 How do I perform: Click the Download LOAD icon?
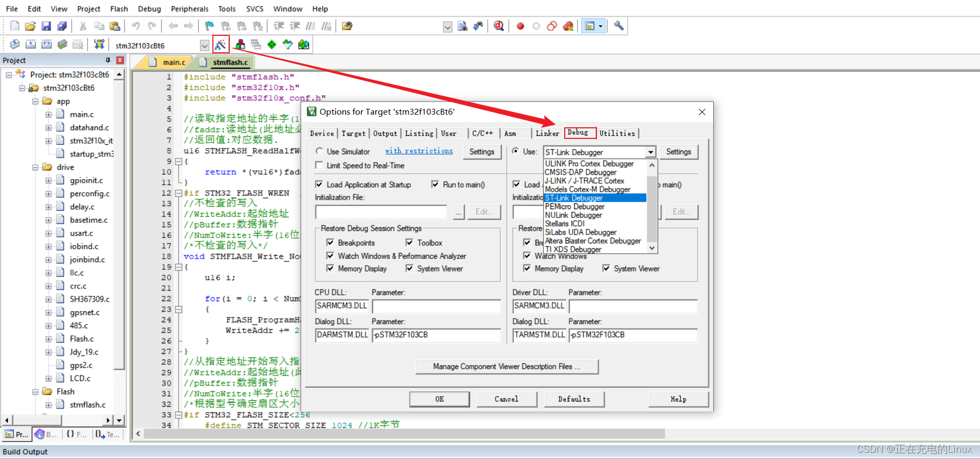pos(99,44)
